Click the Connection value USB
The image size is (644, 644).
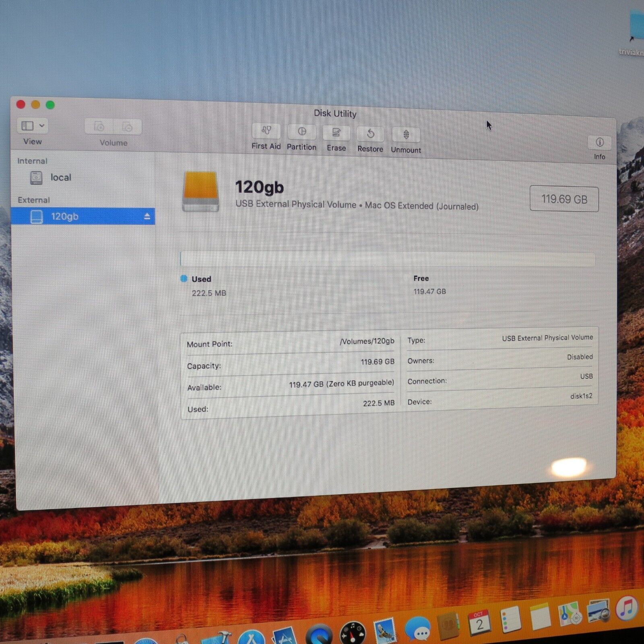coord(586,376)
